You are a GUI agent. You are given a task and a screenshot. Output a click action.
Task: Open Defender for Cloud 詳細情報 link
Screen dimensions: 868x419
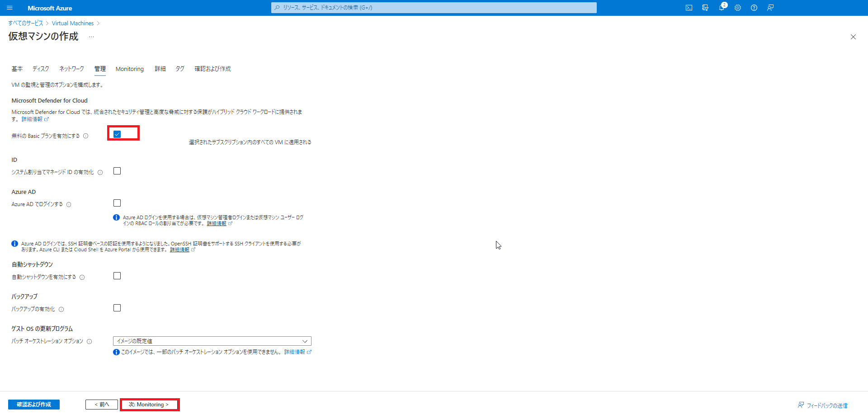(32, 119)
